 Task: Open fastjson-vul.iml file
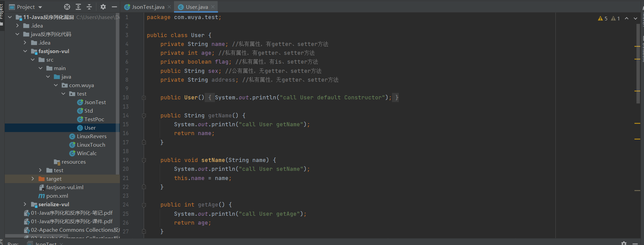click(61, 187)
